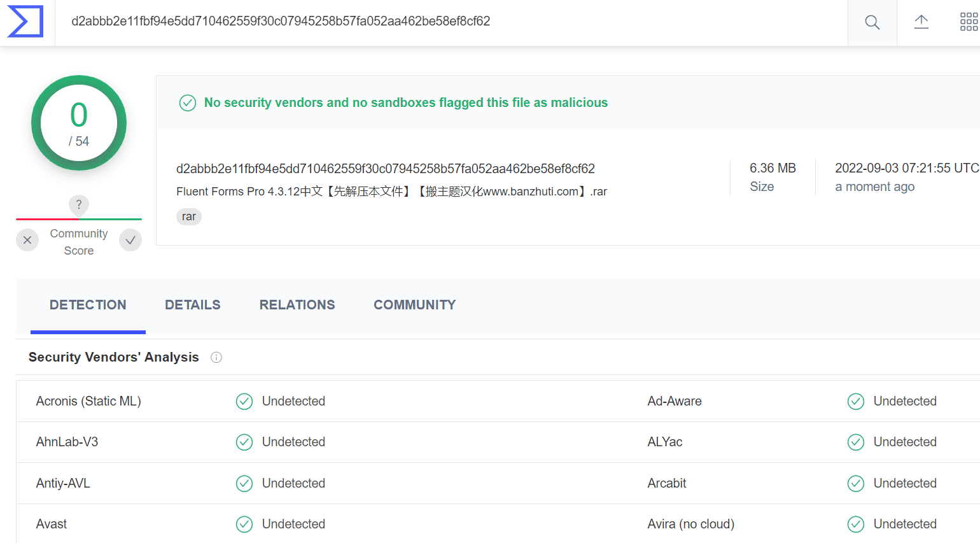This screenshot has width=980, height=543.
Task: Open the VirusTotal home logo
Action: pos(25,22)
